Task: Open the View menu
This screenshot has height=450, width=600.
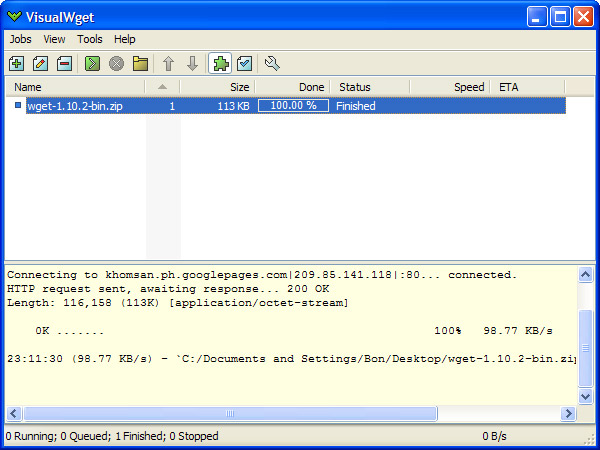Action: click(x=54, y=39)
